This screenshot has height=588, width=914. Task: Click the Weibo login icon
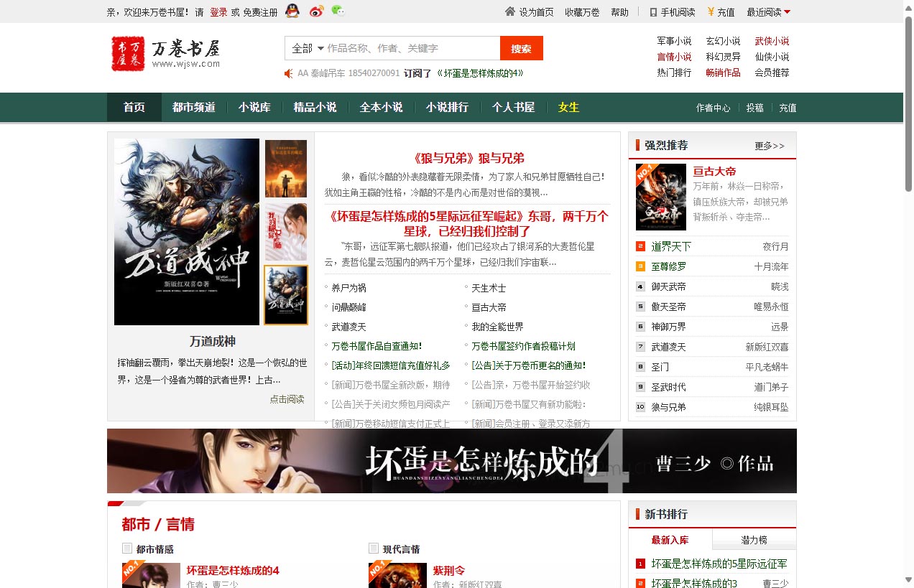(316, 11)
